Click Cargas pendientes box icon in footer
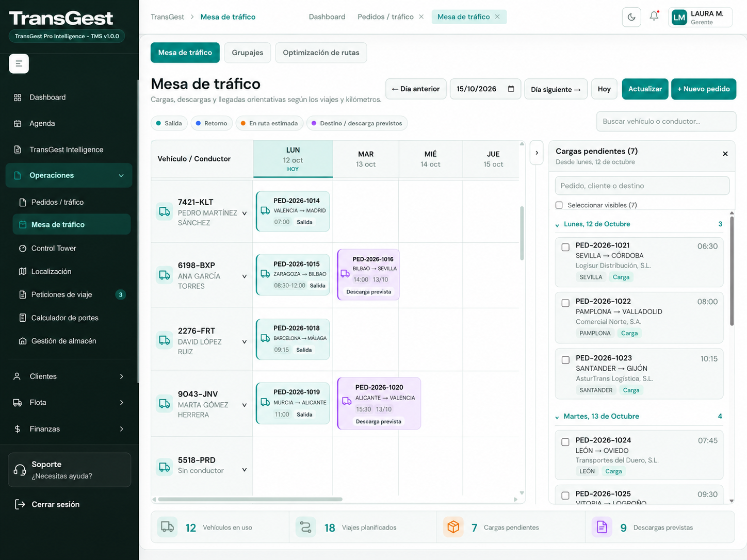Screen dimensions: 747x560 453,527
